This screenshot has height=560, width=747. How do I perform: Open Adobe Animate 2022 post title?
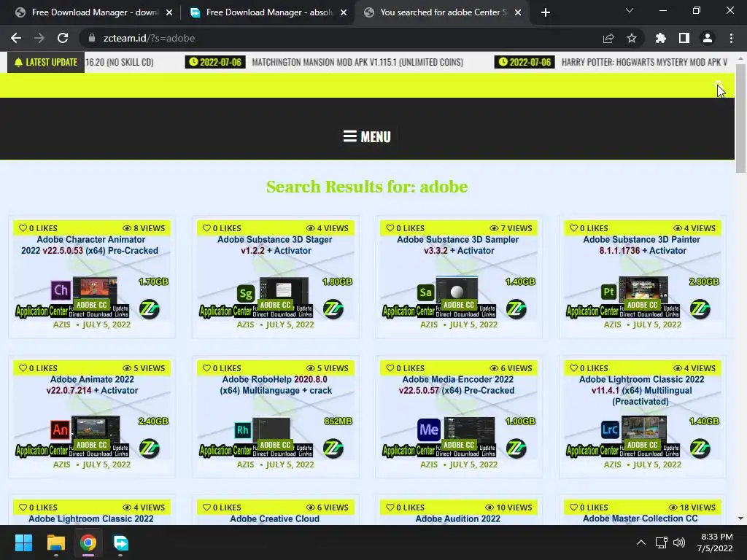coord(92,385)
